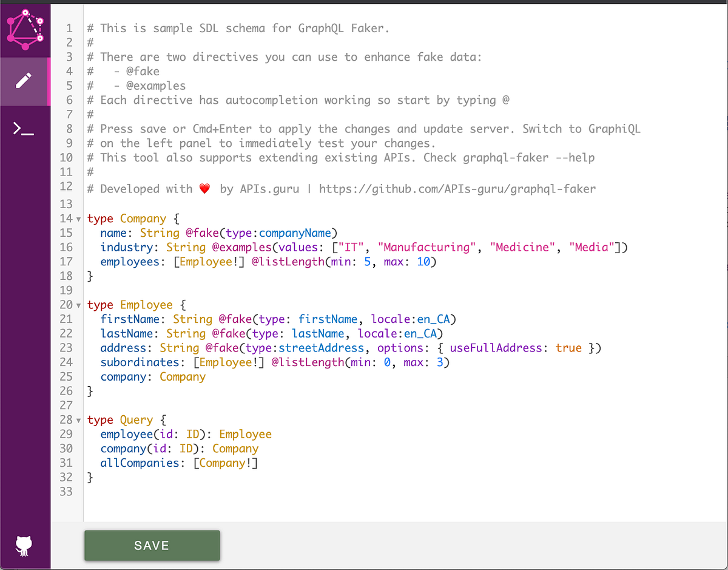728x570 pixels.
Task: Open the terminal console icon in sidebar
Action: pos(25,127)
